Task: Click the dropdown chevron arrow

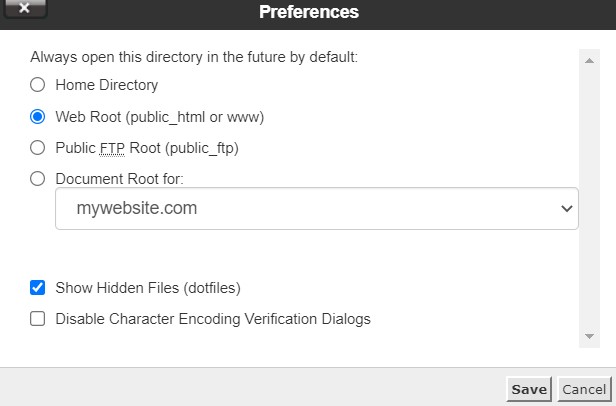Action: tap(566, 209)
